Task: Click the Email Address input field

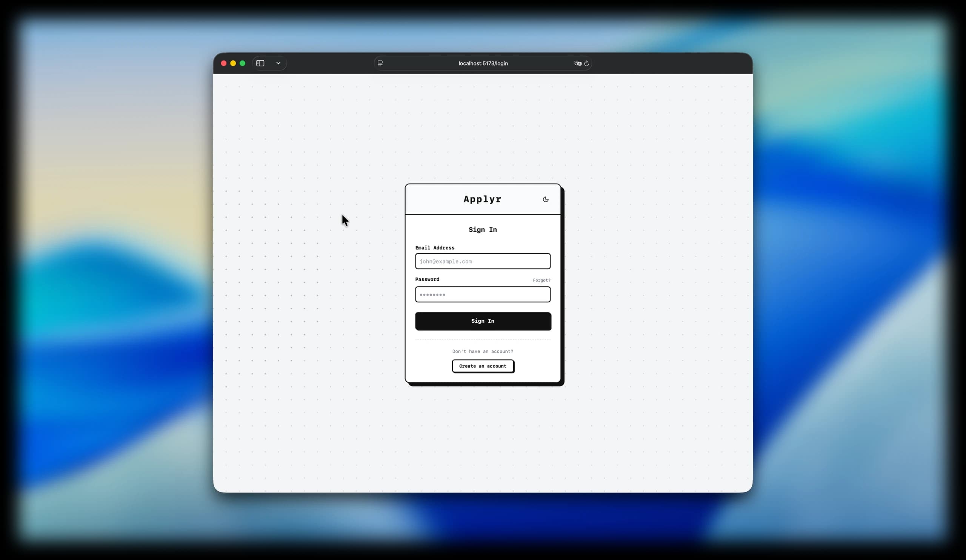Action: tap(483, 261)
